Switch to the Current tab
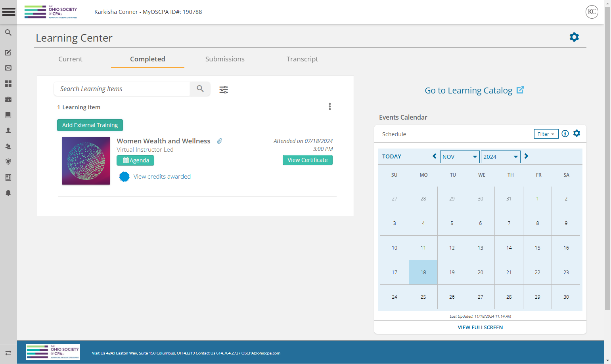Screen dimensions: 611x364 (70, 59)
